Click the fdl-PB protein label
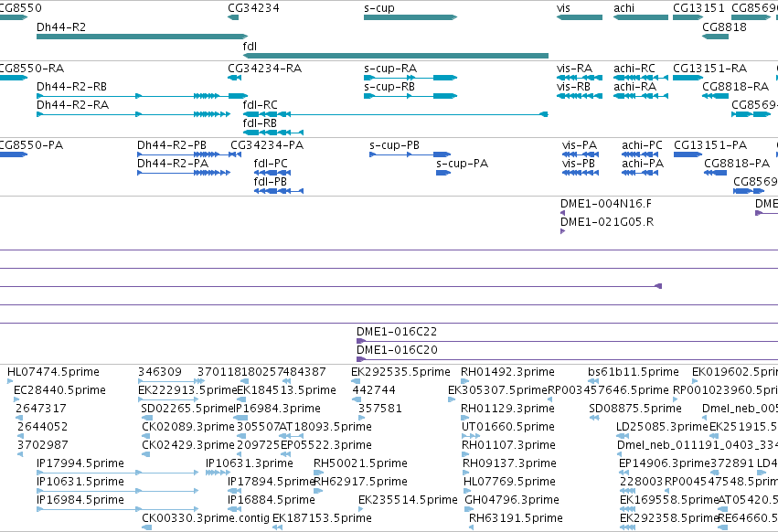Viewport: 778px width, 532px height. coord(271,182)
